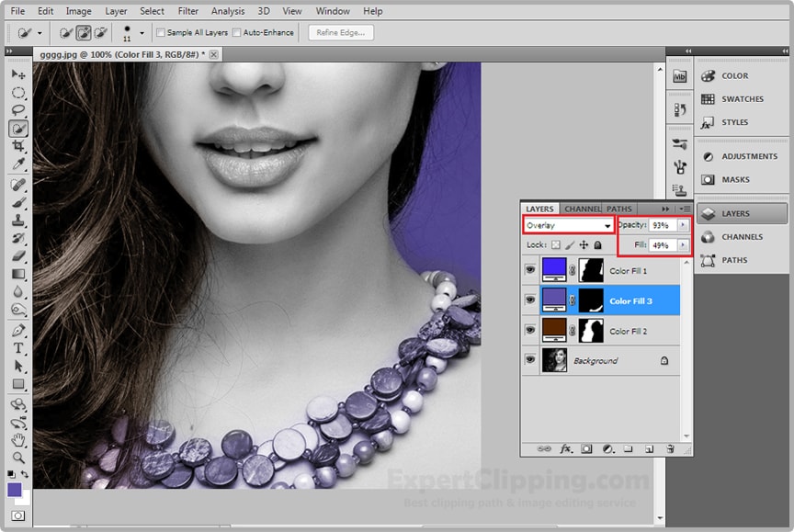Image resolution: width=794 pixels, height=532 pixels.
Task: Enable Sample All Layers checkbox
Action: [162, 33]
